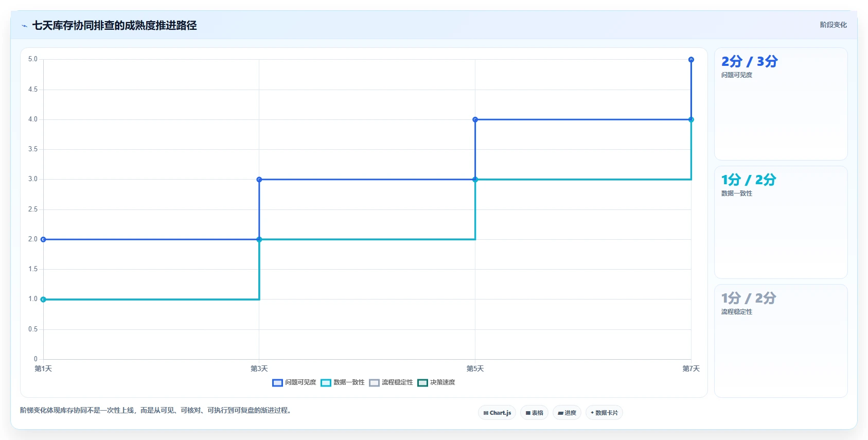Click the teal data point at 第5天 value 3.0
Screen dimensions: 868x440
point(475,180)
